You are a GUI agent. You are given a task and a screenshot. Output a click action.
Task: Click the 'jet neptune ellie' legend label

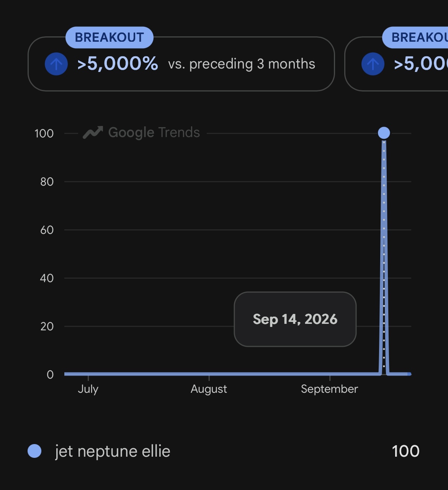113,451
